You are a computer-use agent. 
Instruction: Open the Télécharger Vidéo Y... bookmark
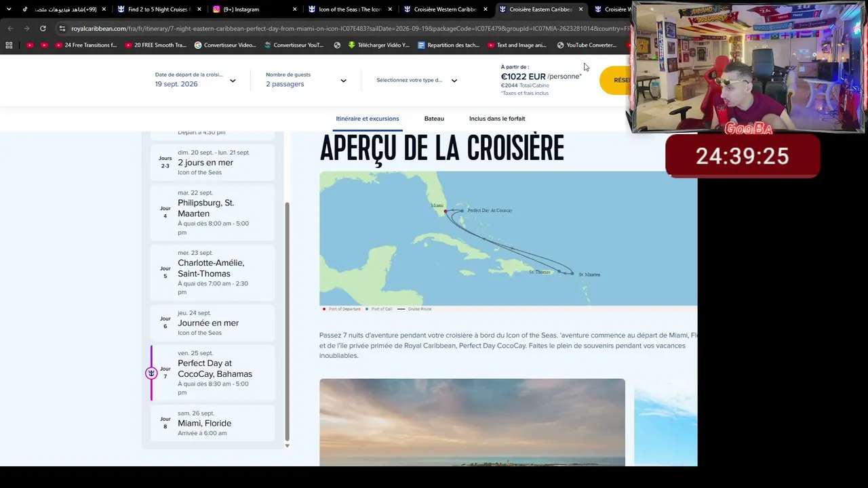coord(379,45)
